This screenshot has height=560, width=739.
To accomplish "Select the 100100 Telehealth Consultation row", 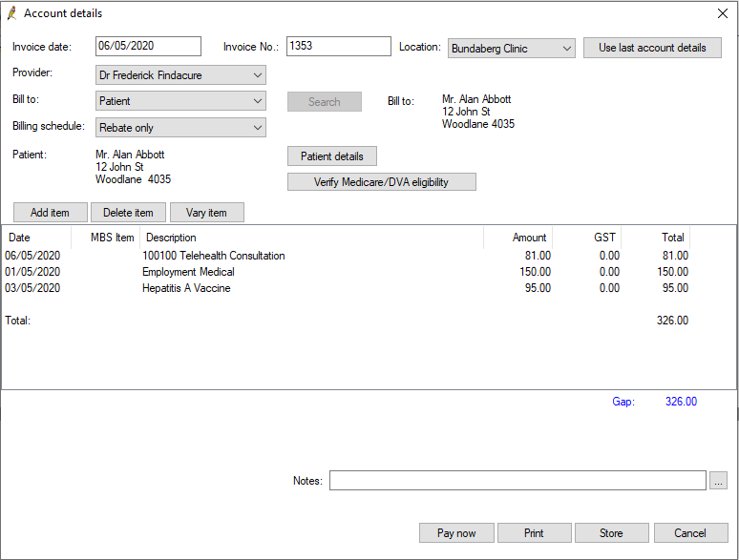I will (347, 256).
